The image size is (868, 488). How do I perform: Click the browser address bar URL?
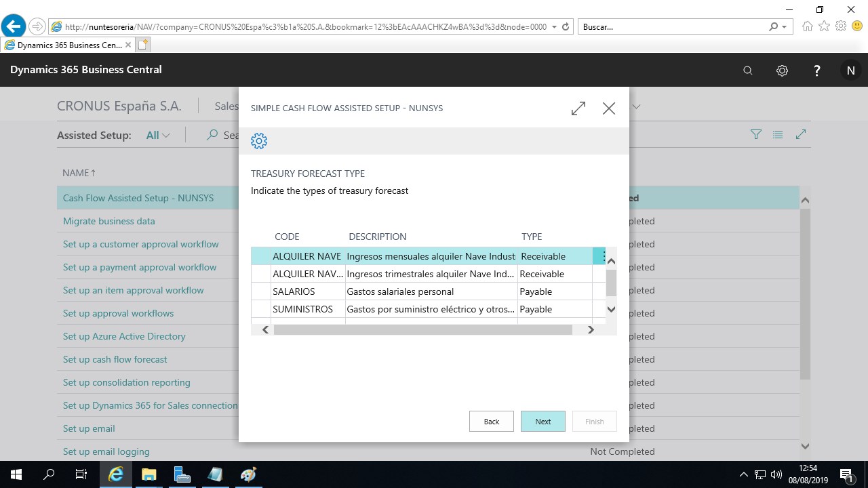tap(305, 27)
